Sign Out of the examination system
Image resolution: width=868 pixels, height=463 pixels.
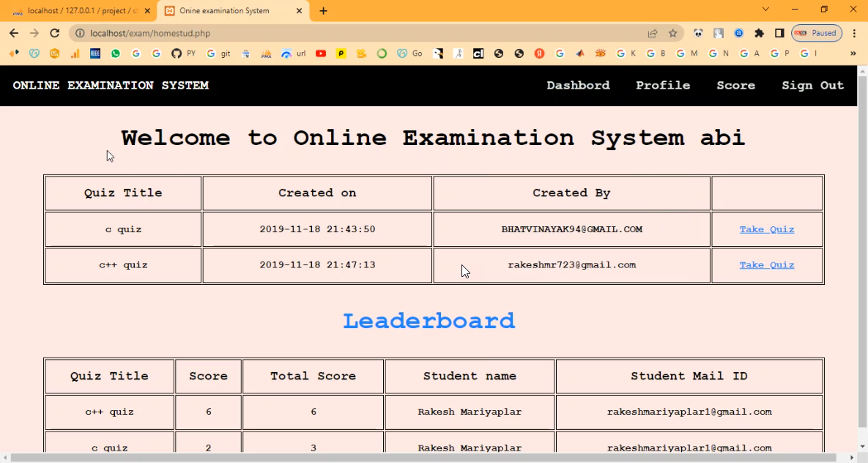[x=812, y=86]
